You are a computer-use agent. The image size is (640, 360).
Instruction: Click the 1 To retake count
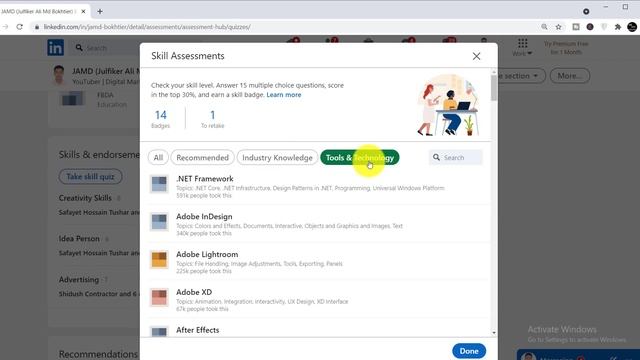[212, 119]
